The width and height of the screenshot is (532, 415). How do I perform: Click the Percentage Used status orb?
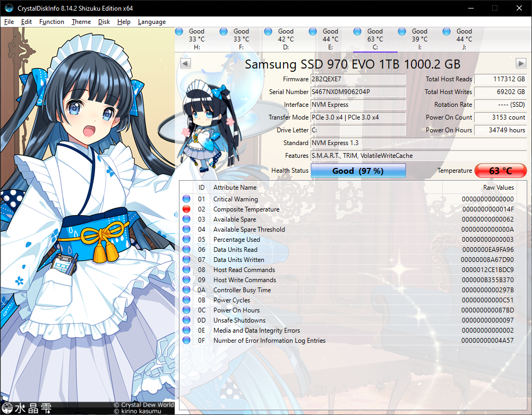point(186,239)
